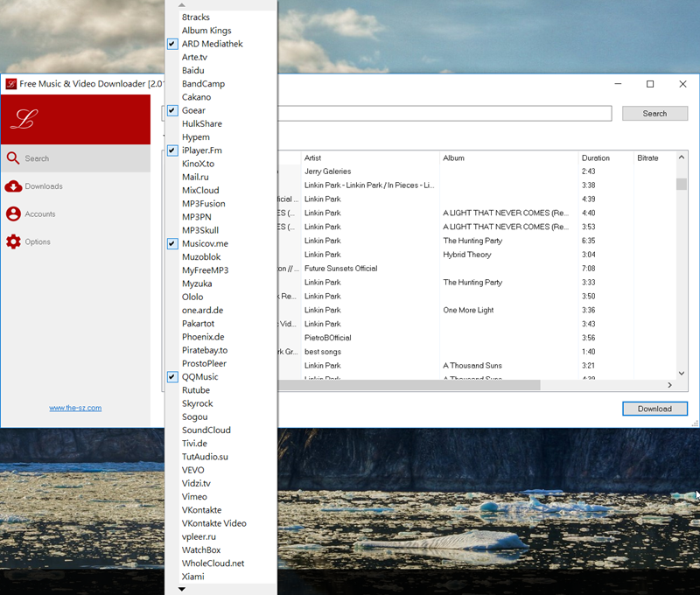Close the downloader window
This screenshot has width=700, height=595.
click(682, 84)
